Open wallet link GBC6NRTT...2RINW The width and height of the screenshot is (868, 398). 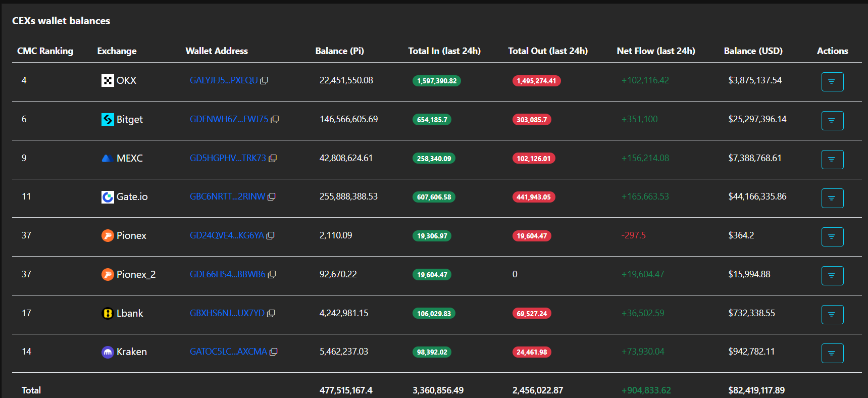click(x=227, y=196)
